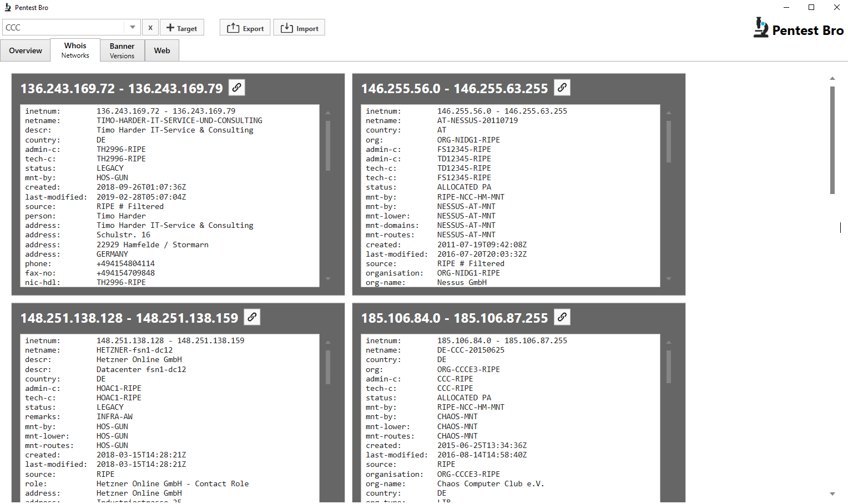Image resolution: width=848 pixels, height=504 pixels.
Task: Click person Timo Harder
Action: click(x=121, y=216)
